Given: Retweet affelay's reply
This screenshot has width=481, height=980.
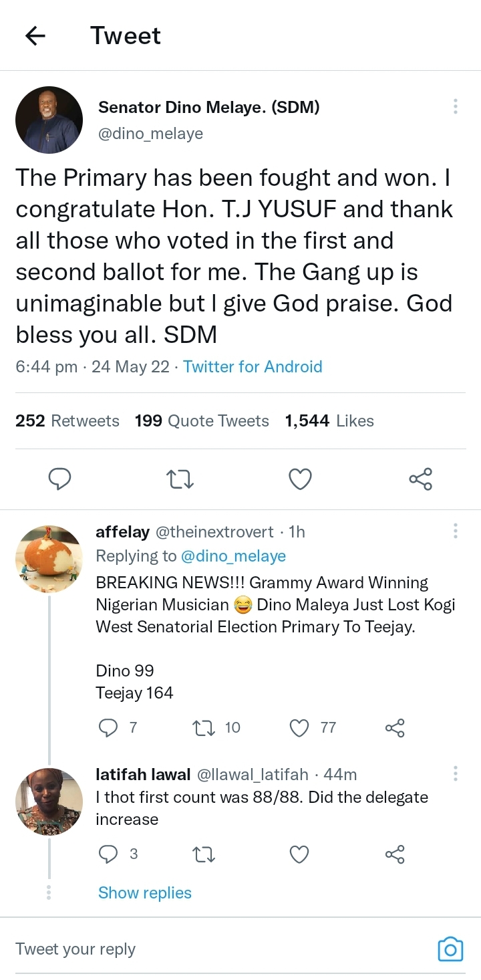Looking at the screenshot, I should coord(202,727).
